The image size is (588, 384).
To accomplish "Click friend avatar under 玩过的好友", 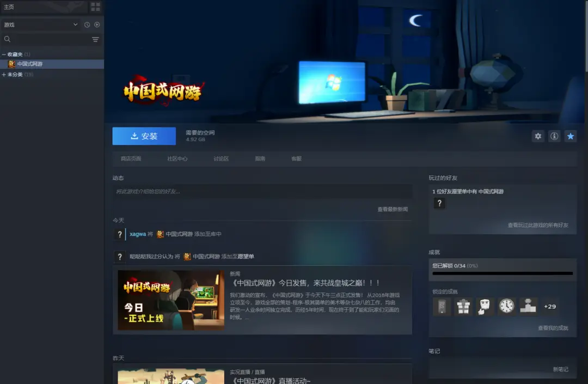I will [439, 203].
